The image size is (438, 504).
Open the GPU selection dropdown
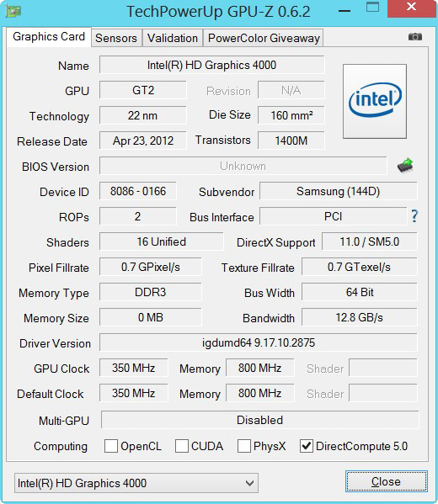pos(136,483)
